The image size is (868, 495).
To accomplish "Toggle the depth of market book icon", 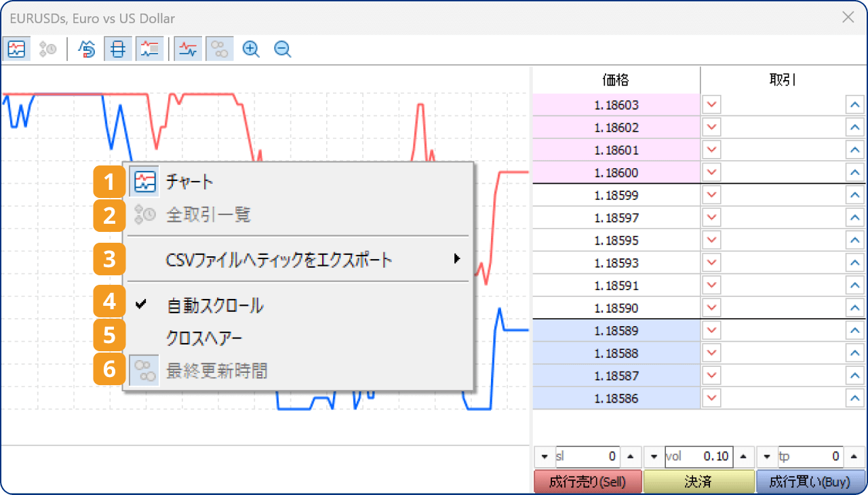I will coord(118,48).
